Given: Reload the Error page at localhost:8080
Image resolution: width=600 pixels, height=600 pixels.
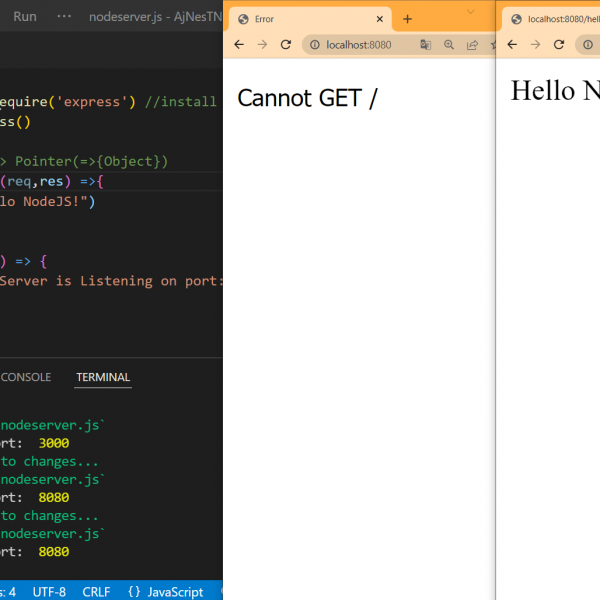Looking at the screenshot, I should pyautogui.click(x=286, y=45).
